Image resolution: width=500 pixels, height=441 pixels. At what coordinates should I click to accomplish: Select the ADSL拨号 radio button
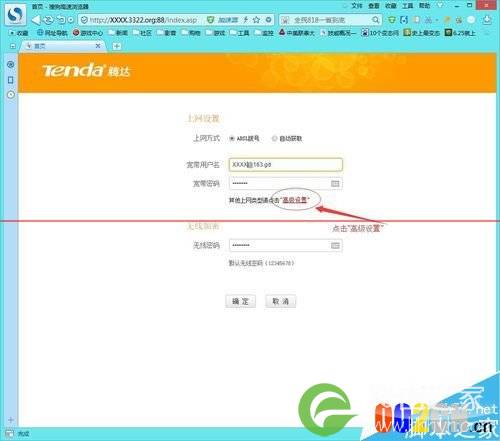232,138
